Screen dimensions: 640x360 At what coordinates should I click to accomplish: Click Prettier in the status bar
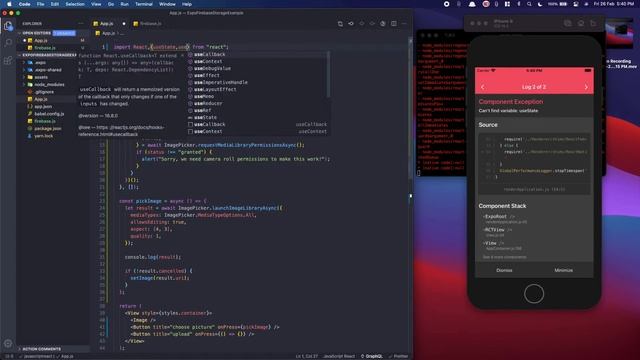click(398, 356)
